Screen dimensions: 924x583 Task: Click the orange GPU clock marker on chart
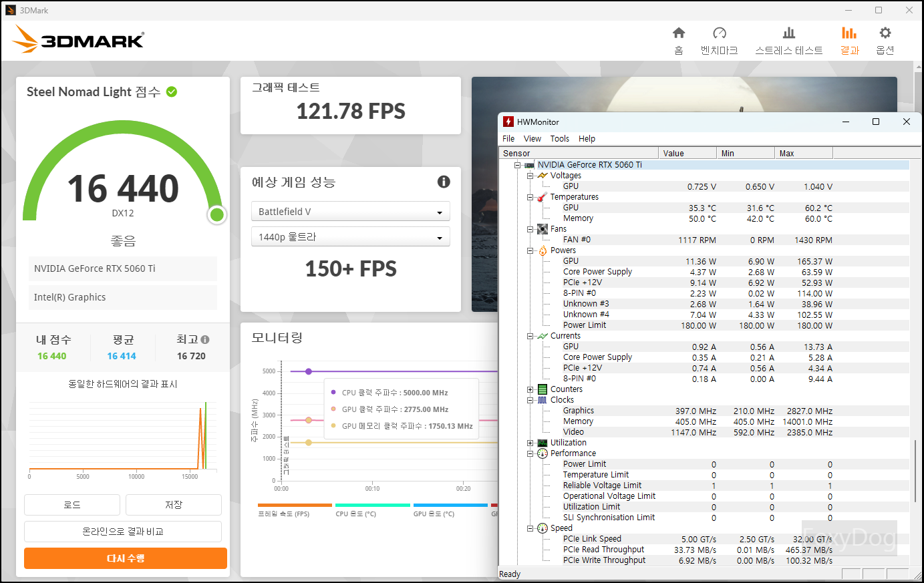tap(309, 420)
